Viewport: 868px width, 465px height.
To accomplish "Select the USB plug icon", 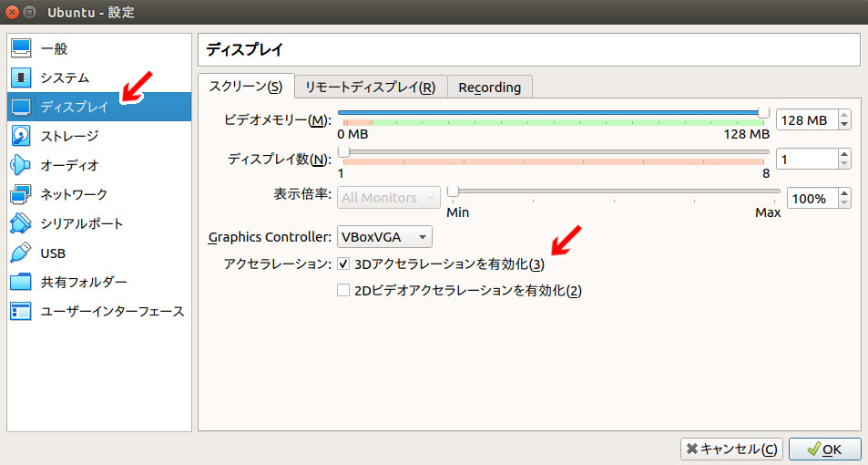I will 21,253.
